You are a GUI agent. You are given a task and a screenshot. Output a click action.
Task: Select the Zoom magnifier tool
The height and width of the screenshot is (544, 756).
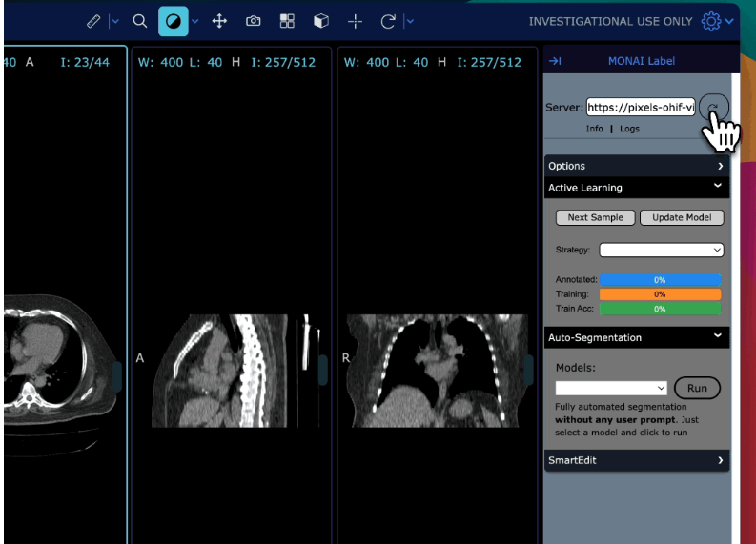[140, 21]
